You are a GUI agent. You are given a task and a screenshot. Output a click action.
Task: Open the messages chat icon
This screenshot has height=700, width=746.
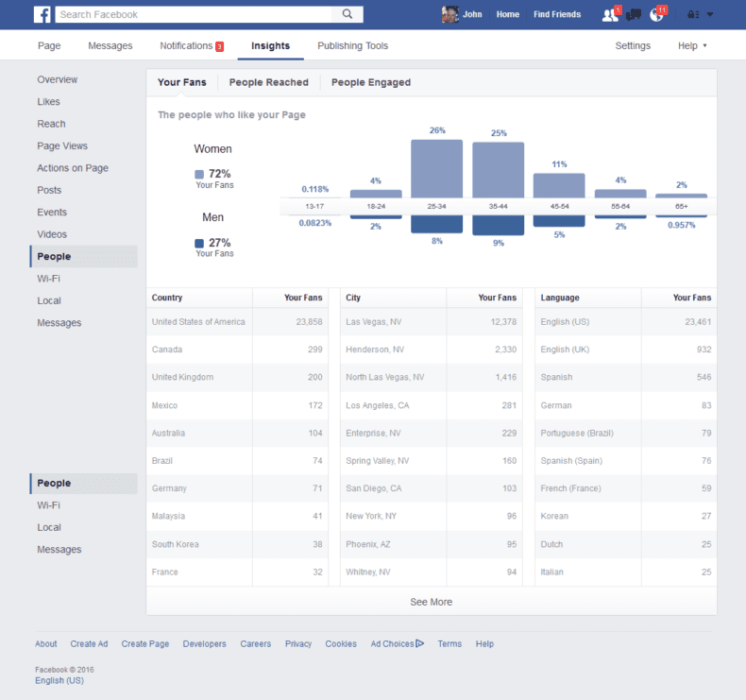pos(634,14)
